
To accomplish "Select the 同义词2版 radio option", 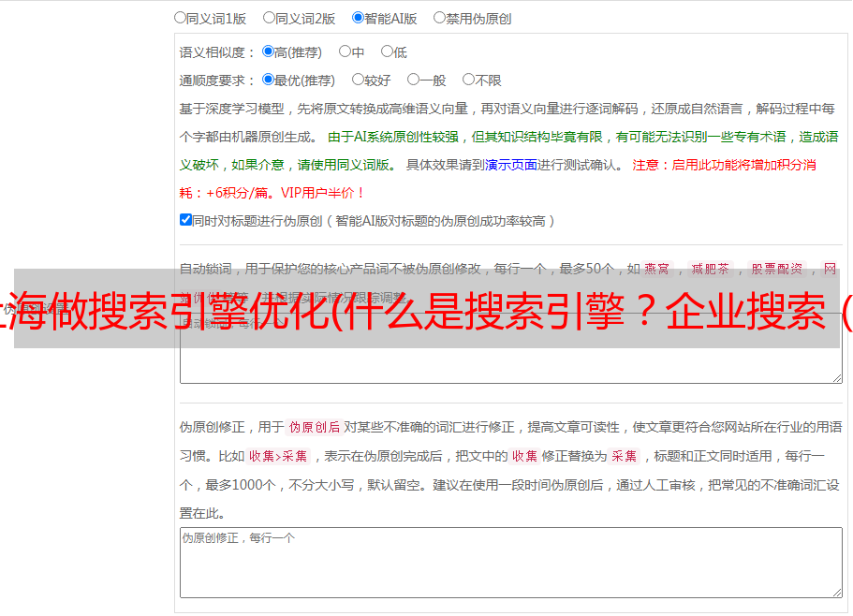I will click(269, 18).
